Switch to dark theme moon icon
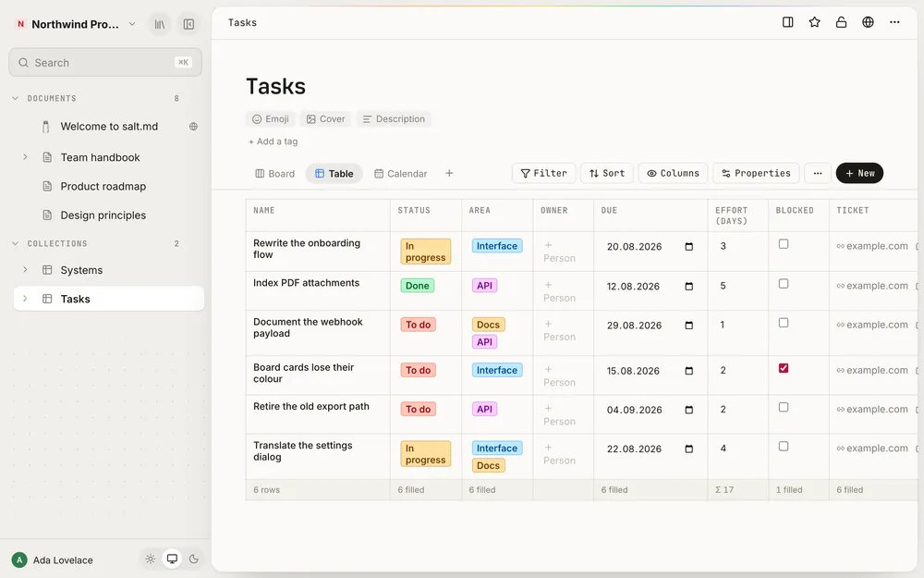Image resolution: width=924 pixels, height=578 pixels. (x=193, y=560)
